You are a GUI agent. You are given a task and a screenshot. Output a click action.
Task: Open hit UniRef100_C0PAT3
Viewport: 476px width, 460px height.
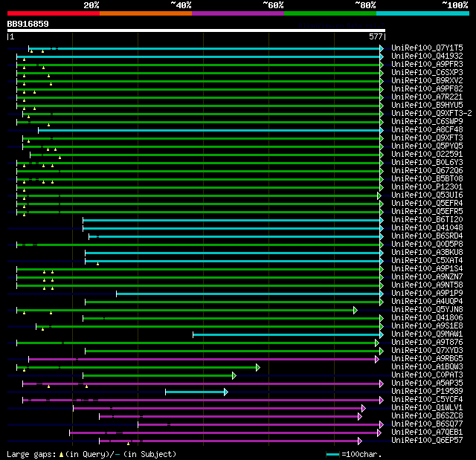[x=427, y=375]
